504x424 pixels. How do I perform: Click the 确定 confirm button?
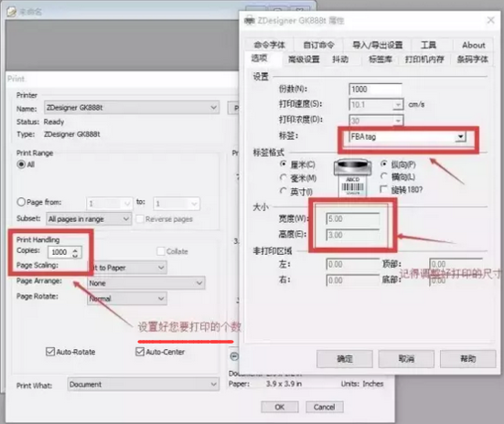345,359
